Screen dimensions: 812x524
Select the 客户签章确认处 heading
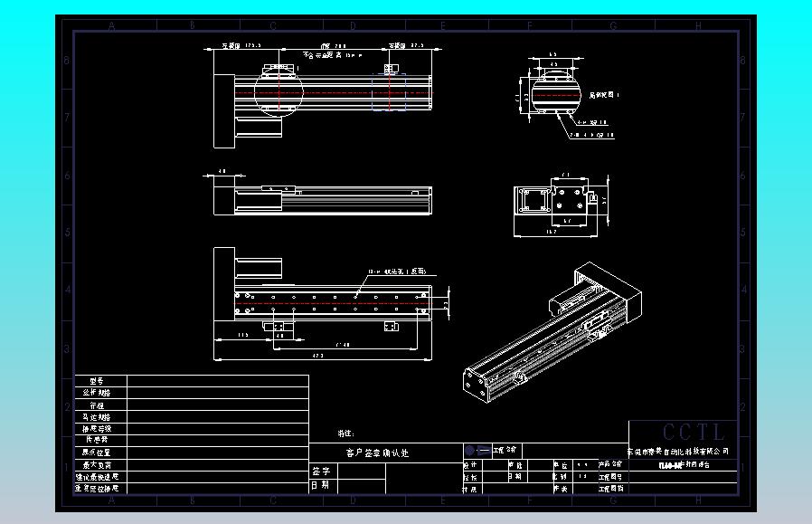[x=378, y=453]
